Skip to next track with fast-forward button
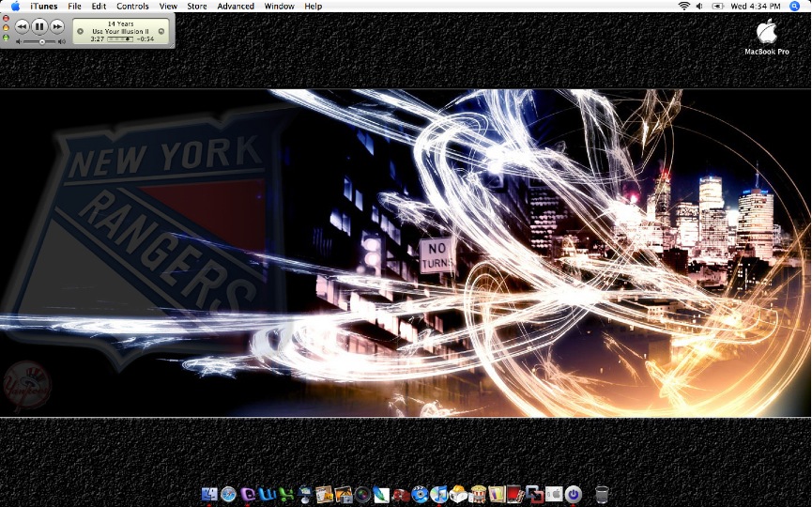Viewport: 812px width, 507px height. (x=57, y=26)
